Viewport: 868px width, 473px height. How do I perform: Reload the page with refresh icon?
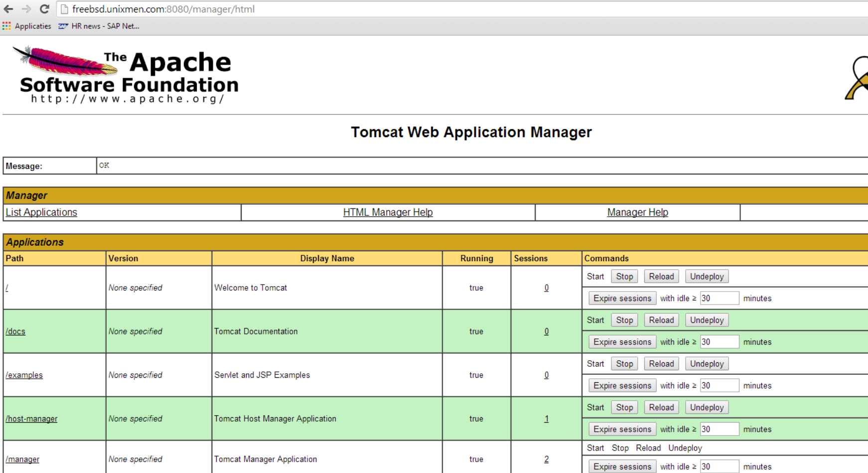tap(44, 9)
